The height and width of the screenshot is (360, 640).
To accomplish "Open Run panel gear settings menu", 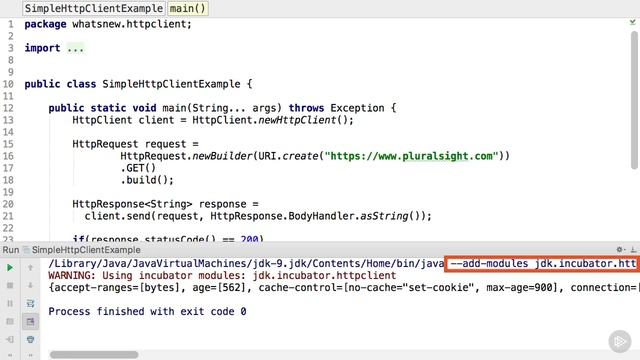I will (620, 249).
